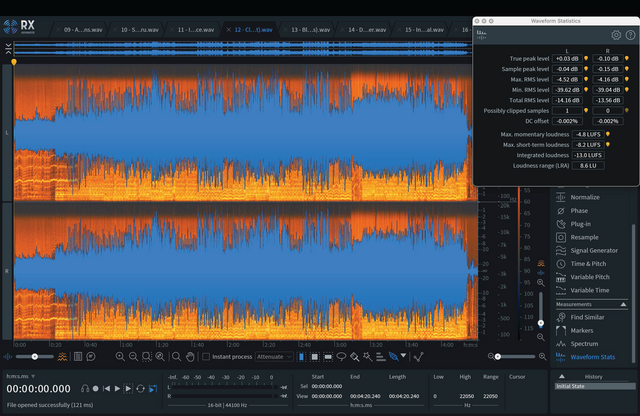
Task: Click Waveform Stats in the module list
Action: [x=592, y=356]
